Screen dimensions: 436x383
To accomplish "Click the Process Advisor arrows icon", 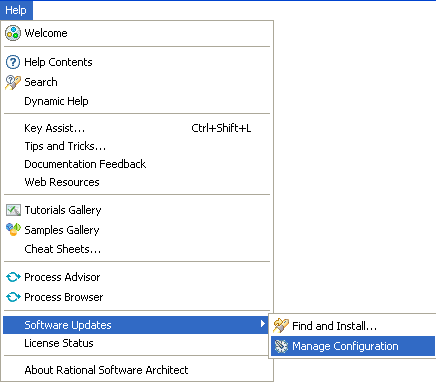I will [13, 277].
